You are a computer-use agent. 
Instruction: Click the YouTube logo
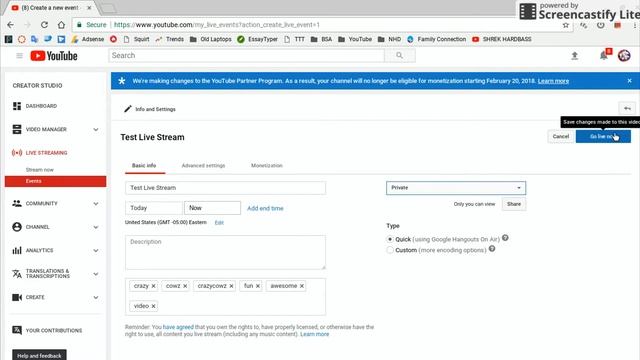pyautogui.click(x=54, y=56)
